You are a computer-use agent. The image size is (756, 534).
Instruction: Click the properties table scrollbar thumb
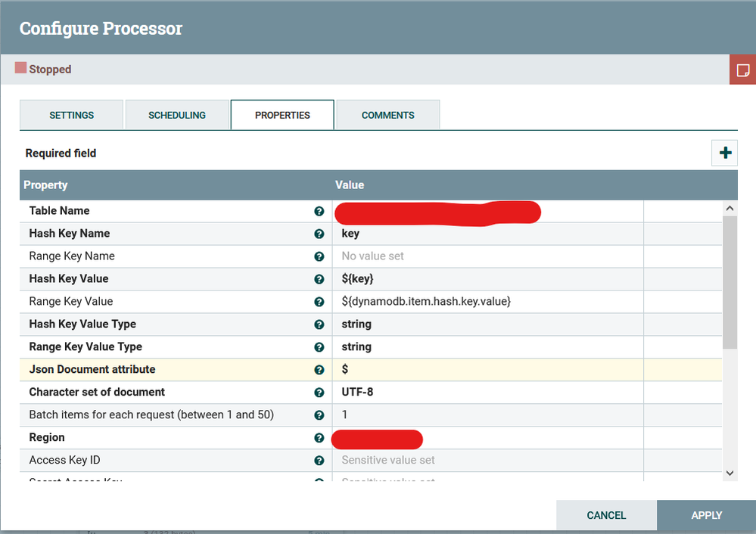coord(730,282)
